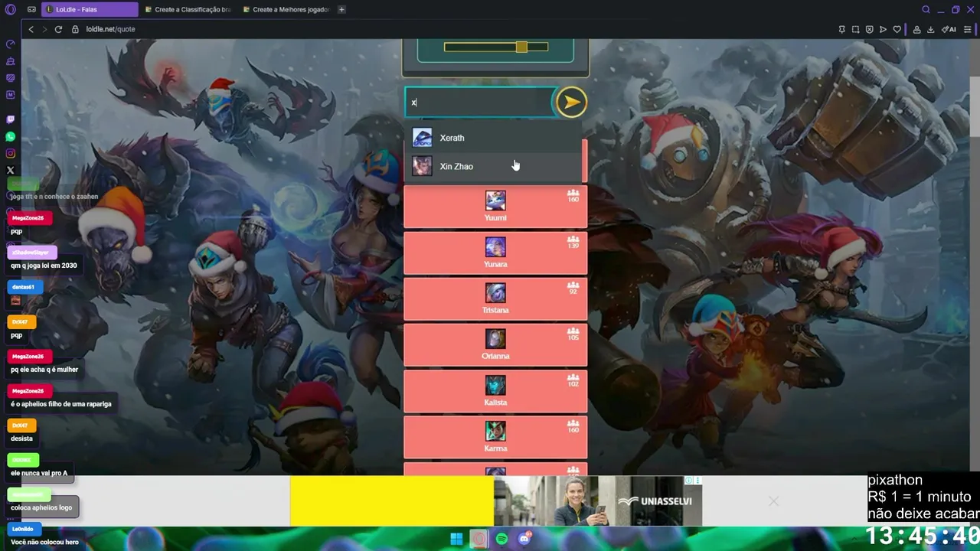Open the GX Cleaner sidebar icon

pyautogui.click(x=11, y=61)
